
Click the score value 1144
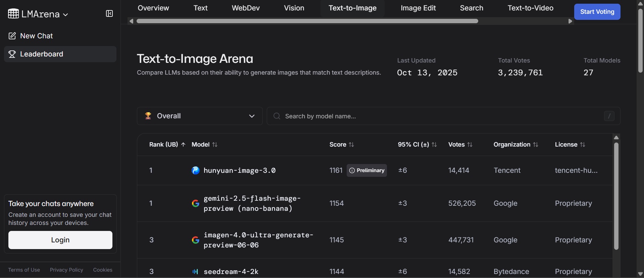click(337, 272)
